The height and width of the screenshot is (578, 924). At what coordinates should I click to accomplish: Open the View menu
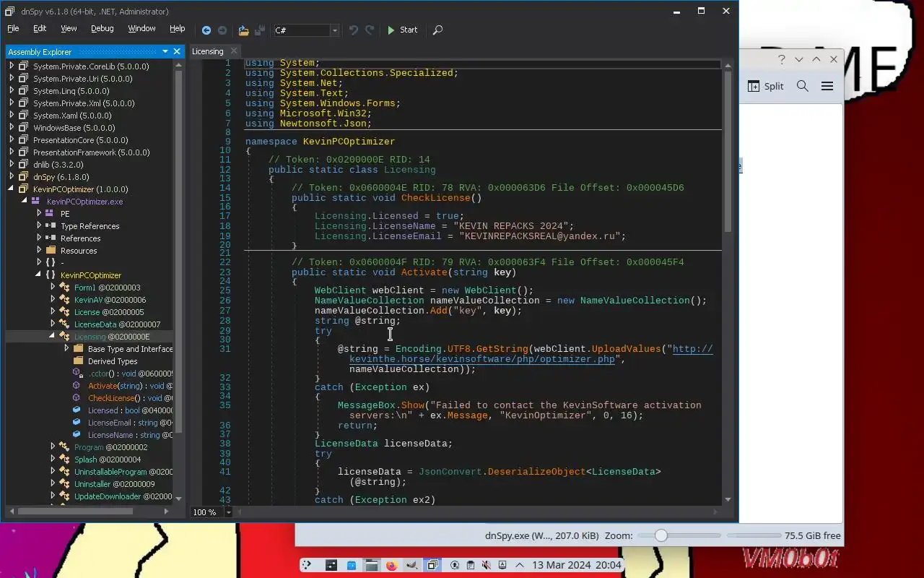click(69, 29)
